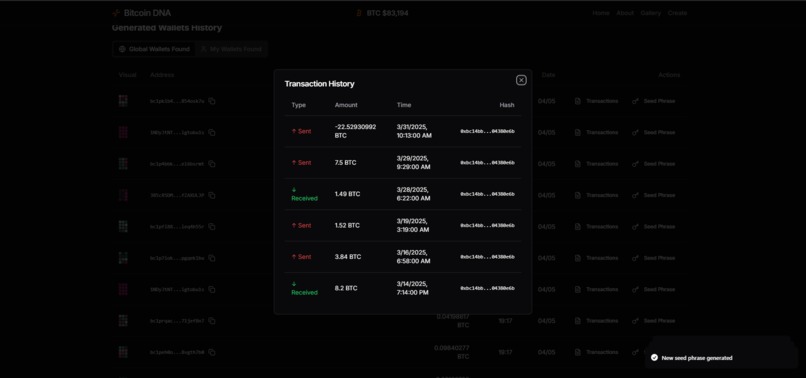This screenshot has width=806, height=378.
Task: Open Transactions for the bc1pehdo wallet
Action: click(x=596, y=352)
